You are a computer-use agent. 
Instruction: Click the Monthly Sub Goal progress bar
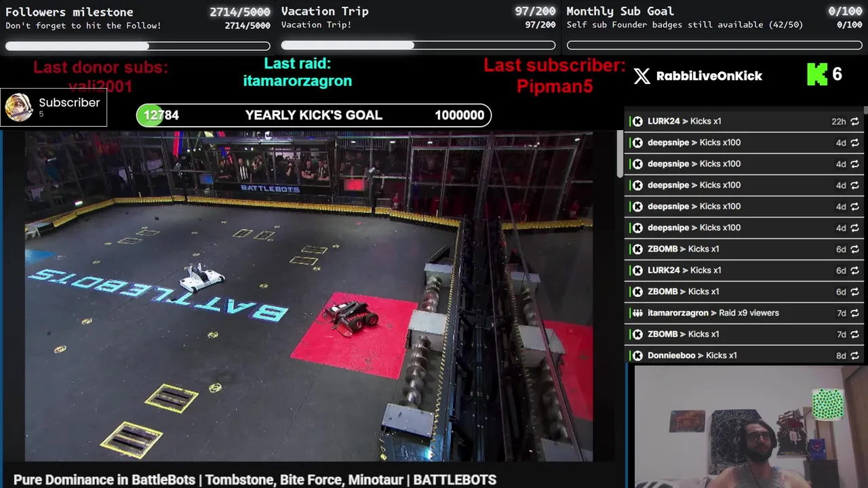coord(715,45)
